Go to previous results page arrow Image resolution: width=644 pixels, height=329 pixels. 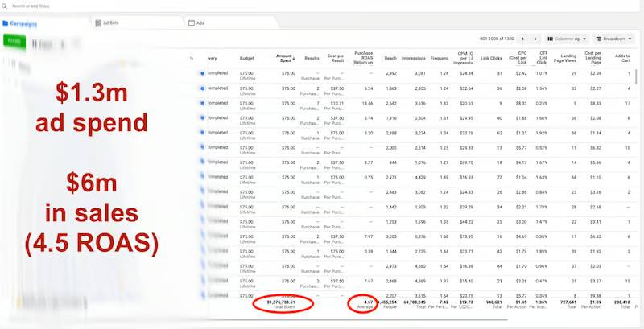point(523,38)
